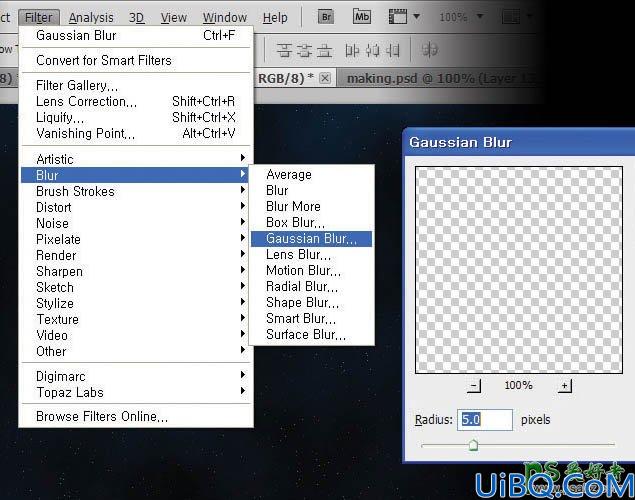Click Distribute Left Edges icon
The width and height of the screenshot is (635, 500).
coord(352,51)
